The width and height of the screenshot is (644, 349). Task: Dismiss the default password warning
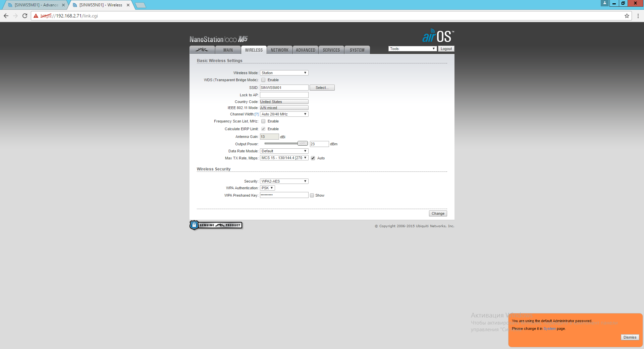point(630,337)
